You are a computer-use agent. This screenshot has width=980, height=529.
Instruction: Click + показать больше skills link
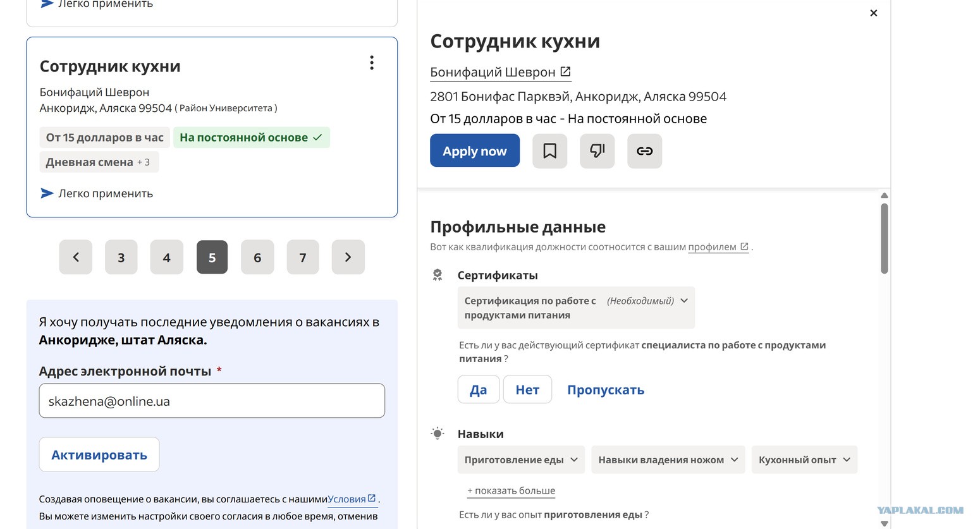coord(511,490)
